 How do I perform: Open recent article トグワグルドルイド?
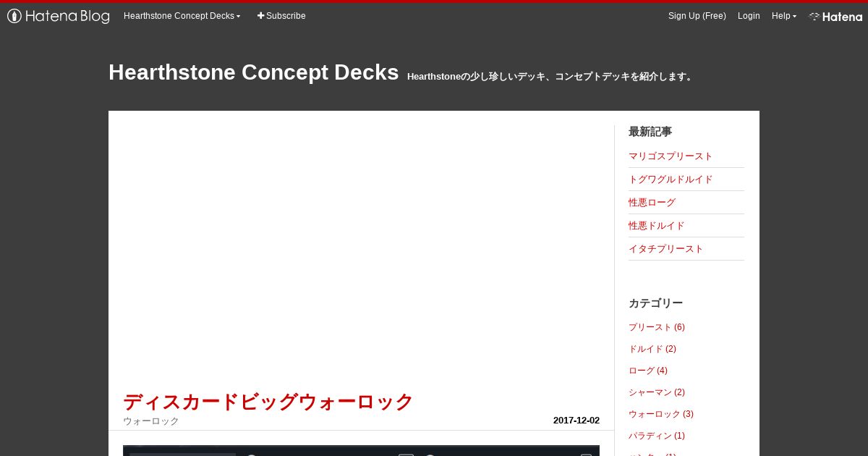tap(671, 180)
